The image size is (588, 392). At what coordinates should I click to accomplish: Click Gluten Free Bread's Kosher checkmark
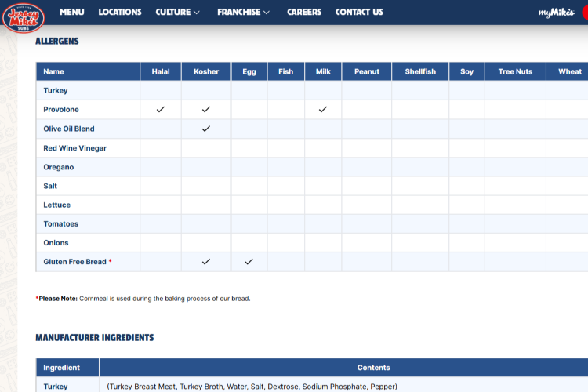tap(206, 262)
